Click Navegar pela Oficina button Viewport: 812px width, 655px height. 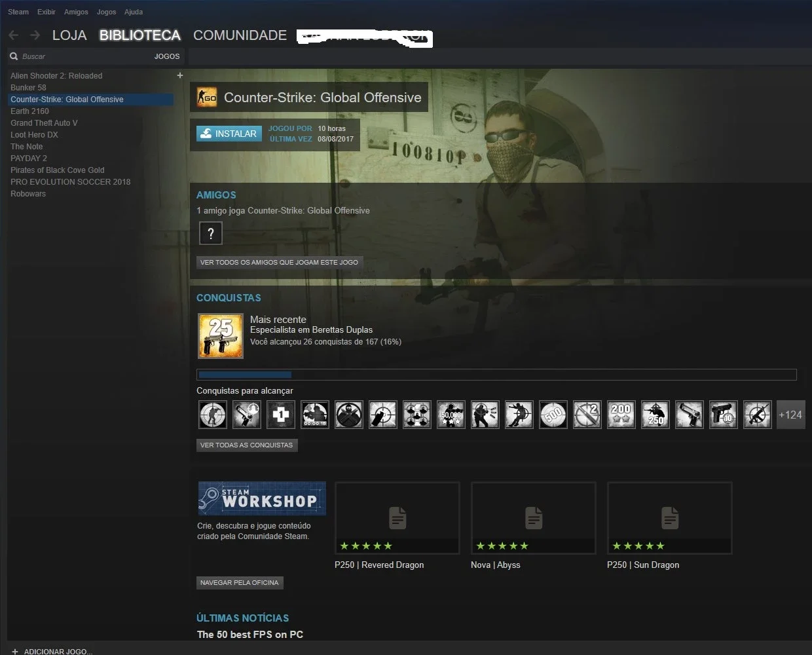click(240, 582)
